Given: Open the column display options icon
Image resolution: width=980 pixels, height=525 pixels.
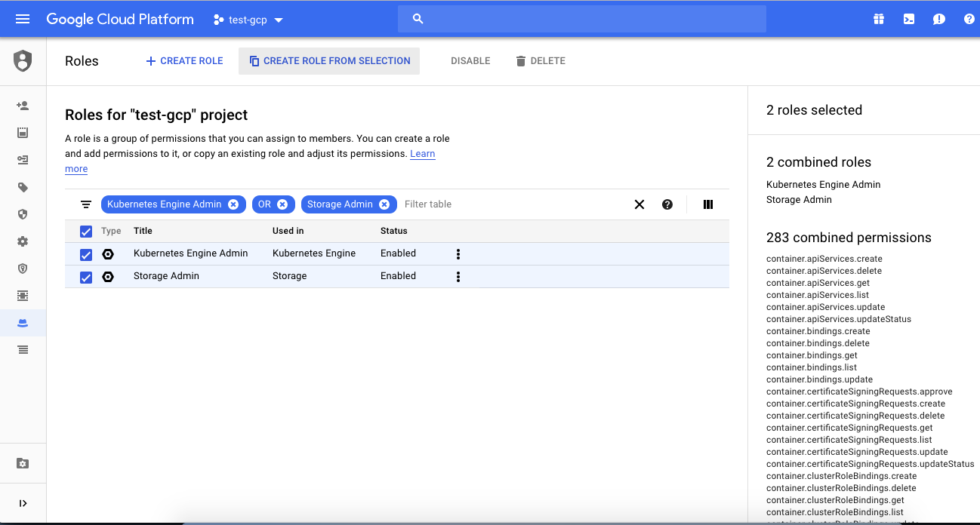Looking at the screenshot, I should [x=708, y=204].
